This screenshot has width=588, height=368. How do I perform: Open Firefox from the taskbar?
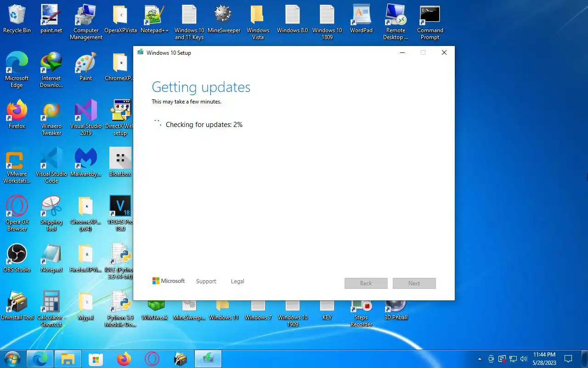click(x=124, y=359)
